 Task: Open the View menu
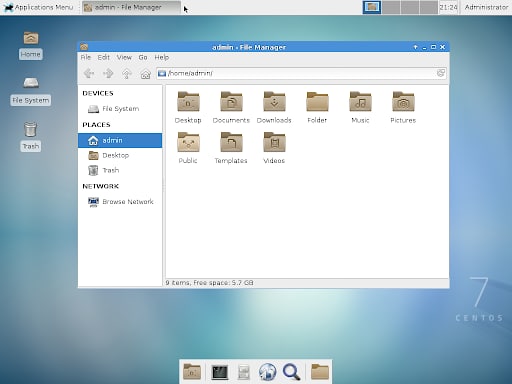pos(124,57)
